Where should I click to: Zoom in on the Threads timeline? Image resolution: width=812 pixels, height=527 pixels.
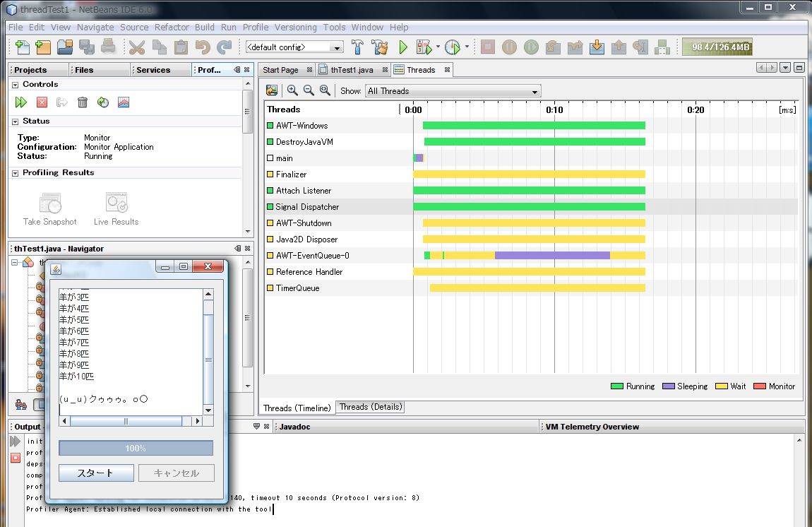point(292,90)
